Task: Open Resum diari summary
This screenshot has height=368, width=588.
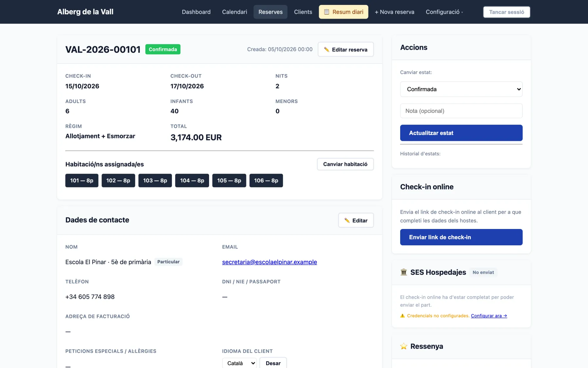Action: [343, 12]
